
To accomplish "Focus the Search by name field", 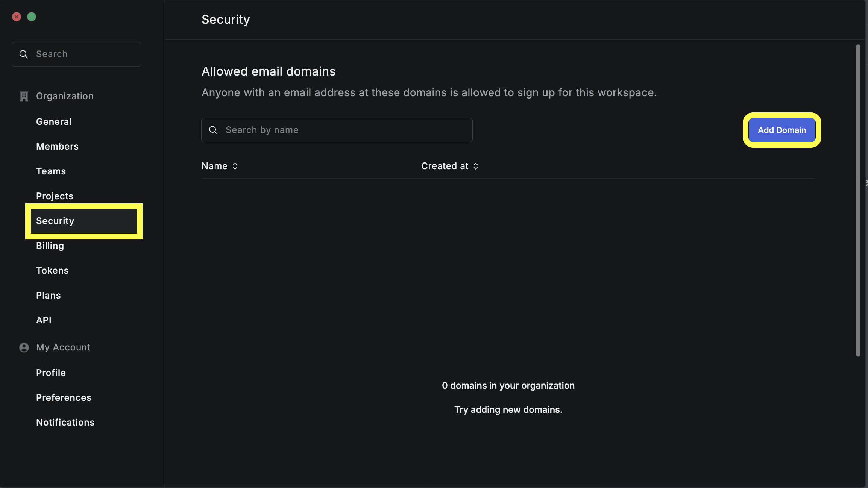I will [337, 130].
